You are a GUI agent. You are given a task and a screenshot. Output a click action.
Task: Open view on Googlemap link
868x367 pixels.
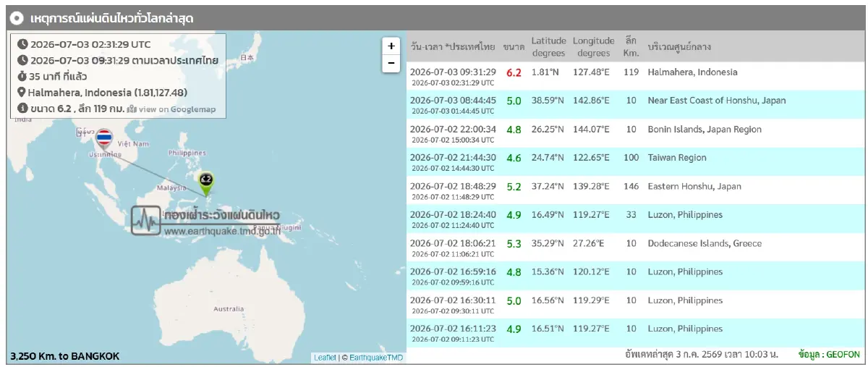[176, 109]
